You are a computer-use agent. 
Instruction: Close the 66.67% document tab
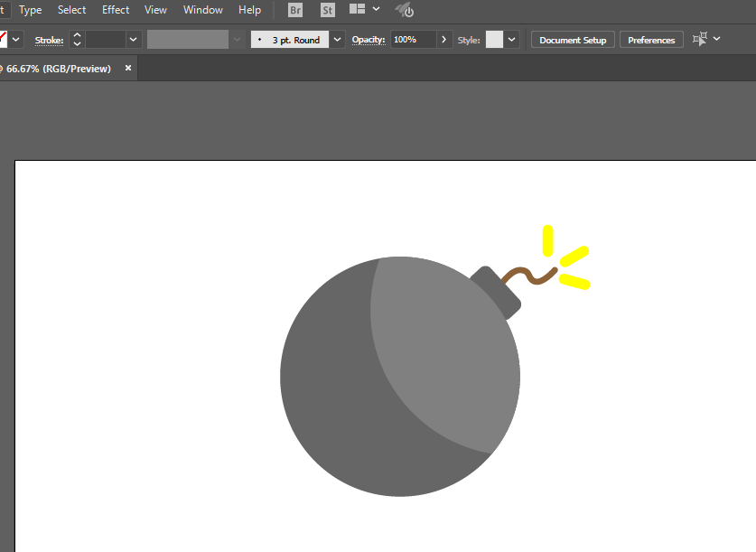tap(128, 68)
